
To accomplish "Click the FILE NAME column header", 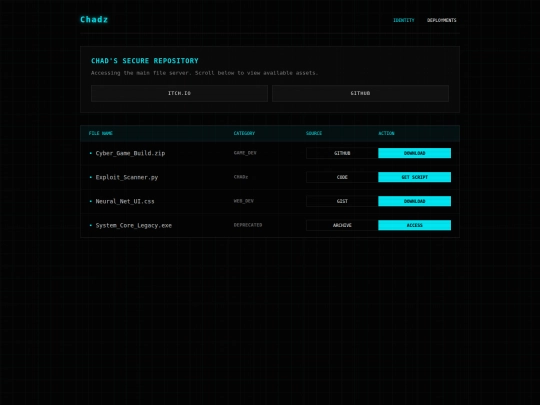I will point(101,133).
